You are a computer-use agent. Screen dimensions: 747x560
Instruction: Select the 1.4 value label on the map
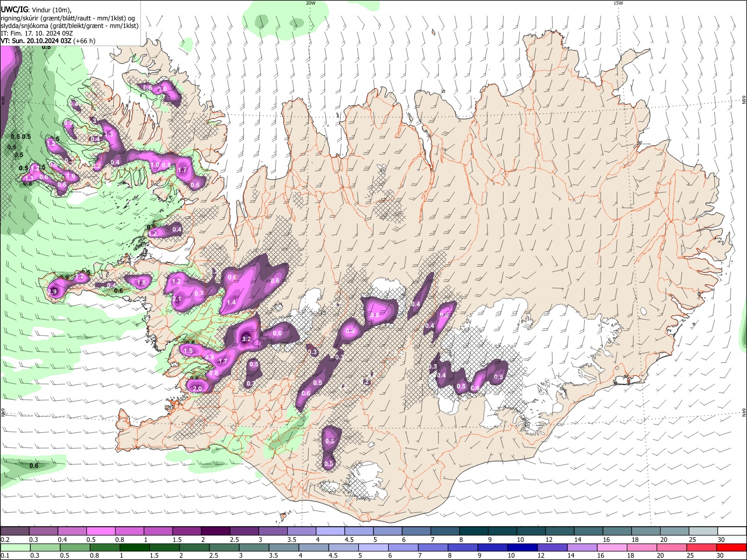point(231,303)
